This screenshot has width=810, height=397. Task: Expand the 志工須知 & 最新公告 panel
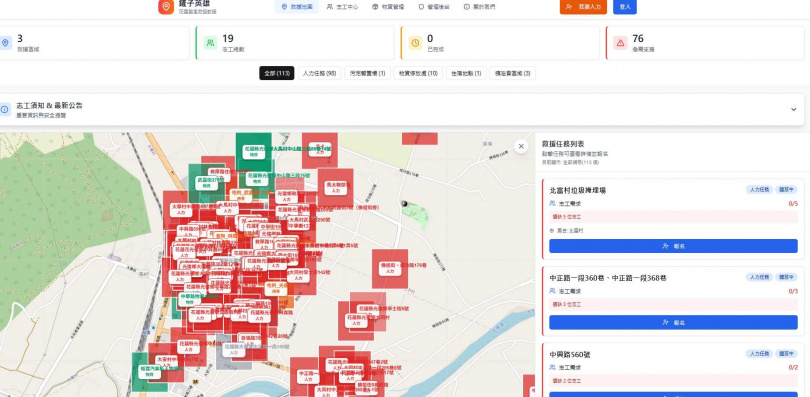pyautogui.click(x=794, y=109)
